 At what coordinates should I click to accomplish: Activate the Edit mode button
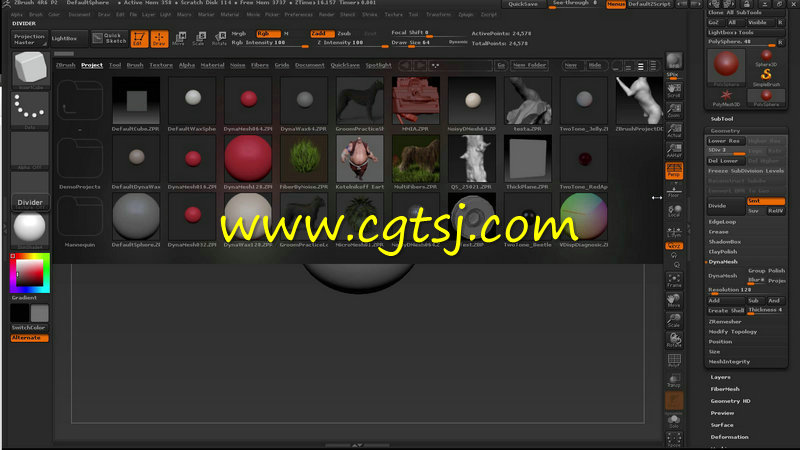139,39
